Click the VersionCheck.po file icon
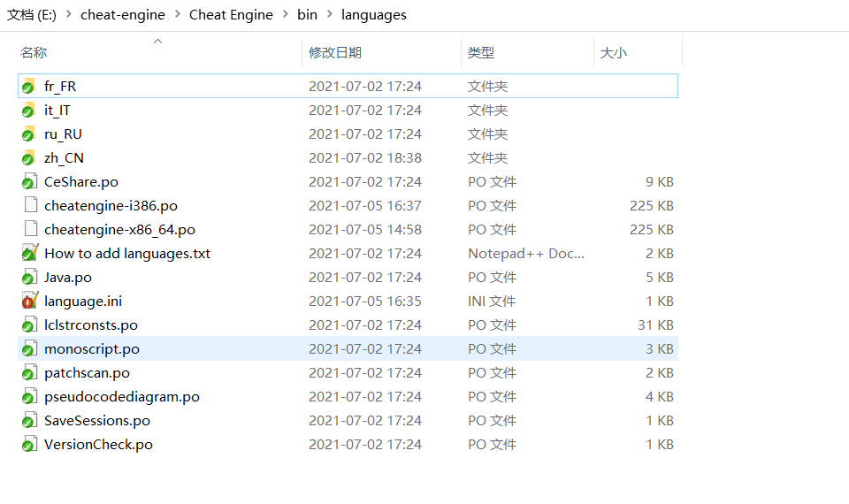849x504 pixels. point(30,443)
